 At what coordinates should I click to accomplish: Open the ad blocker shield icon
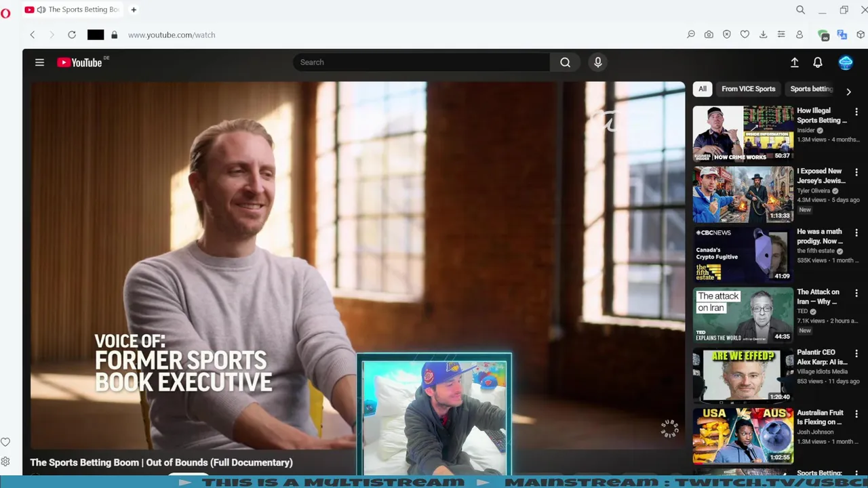(727, 35)
